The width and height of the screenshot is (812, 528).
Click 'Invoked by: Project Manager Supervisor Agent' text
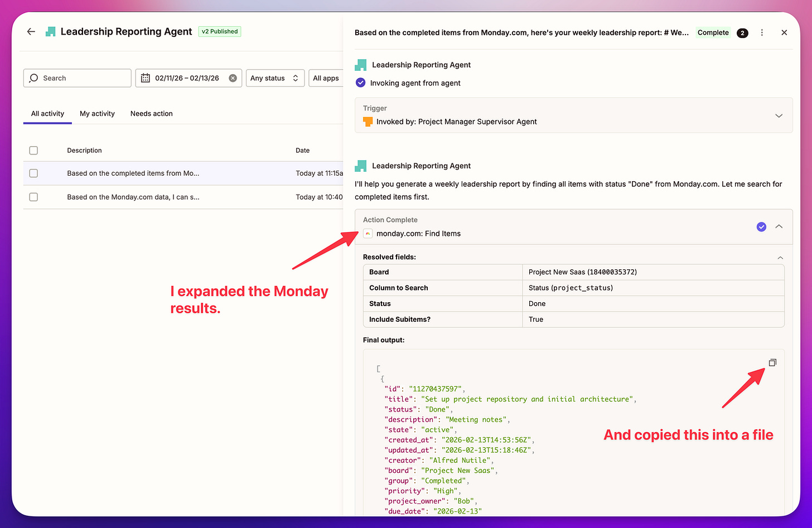click(x=457, y=122)
